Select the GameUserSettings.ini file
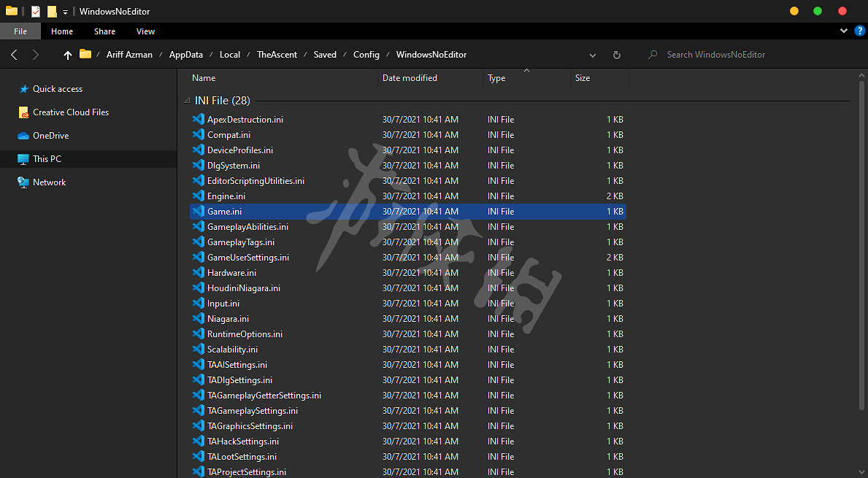Viewport: 868px width, 478px height. point(248,258)
